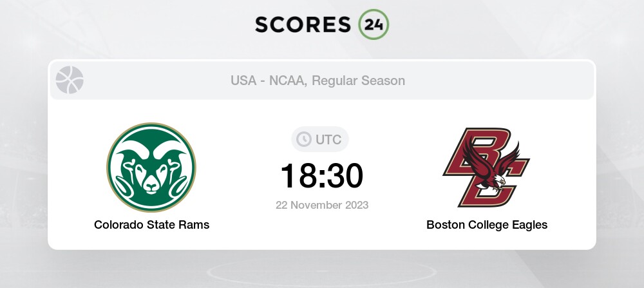The width and height of the screenshot is (644, 288).
Task: Click the clock icon beside UTC
Action: tap(304, 139)
